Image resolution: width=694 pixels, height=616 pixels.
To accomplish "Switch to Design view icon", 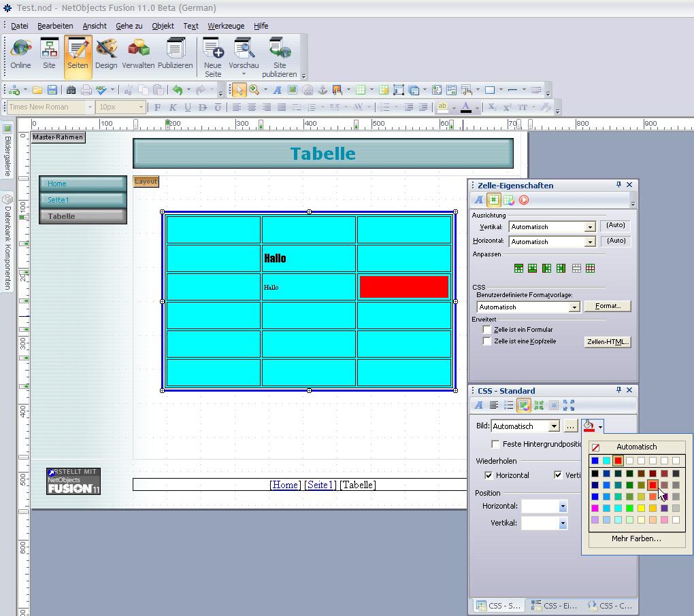I will click(106, 56).
